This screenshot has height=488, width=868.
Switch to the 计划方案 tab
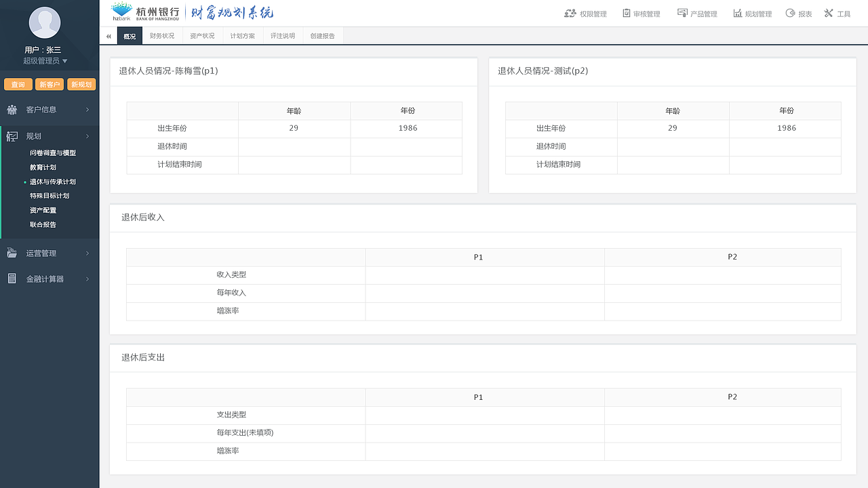click(x=243, y=36)
